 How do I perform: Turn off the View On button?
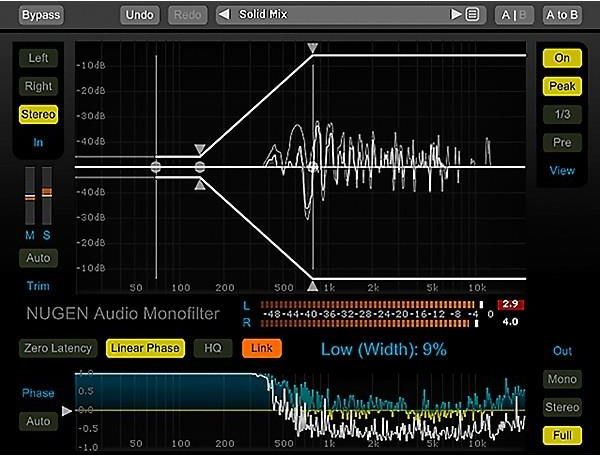562,59
